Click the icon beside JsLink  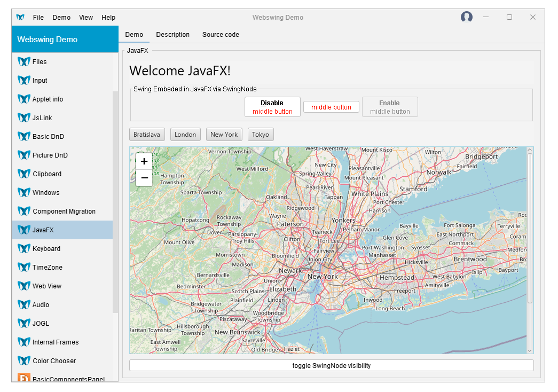coord(24,118)
